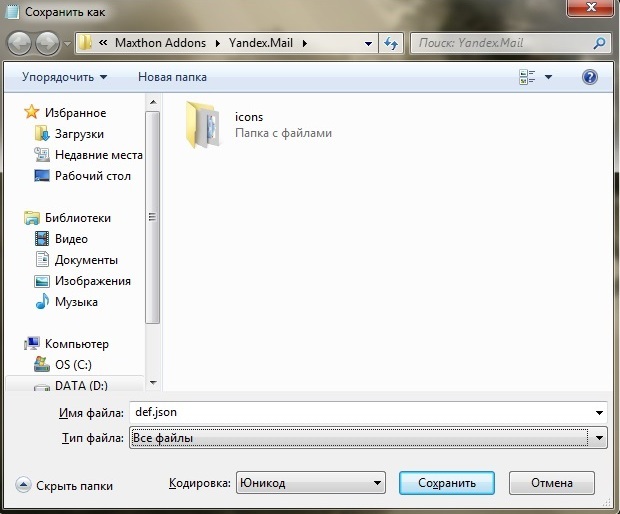
Task: Click the Библиотеки libraries icon
Action: point(32,218)
